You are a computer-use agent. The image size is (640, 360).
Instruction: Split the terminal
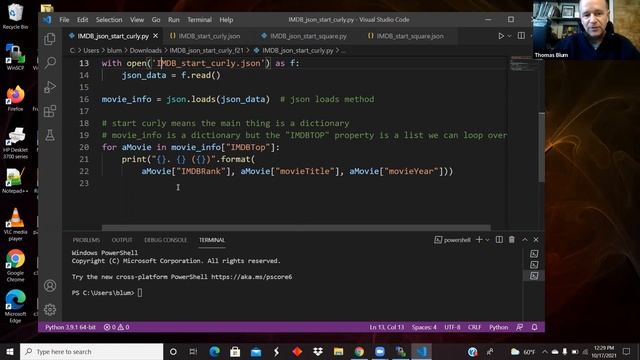point(499,240)
